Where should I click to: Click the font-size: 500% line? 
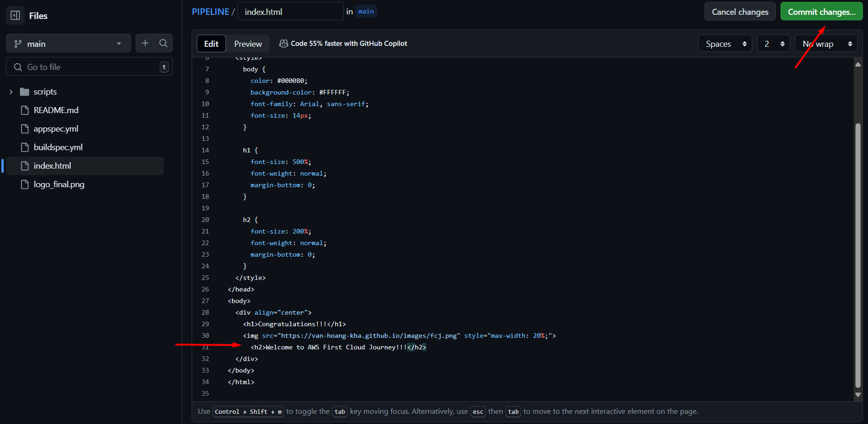(x=281, y=162)
